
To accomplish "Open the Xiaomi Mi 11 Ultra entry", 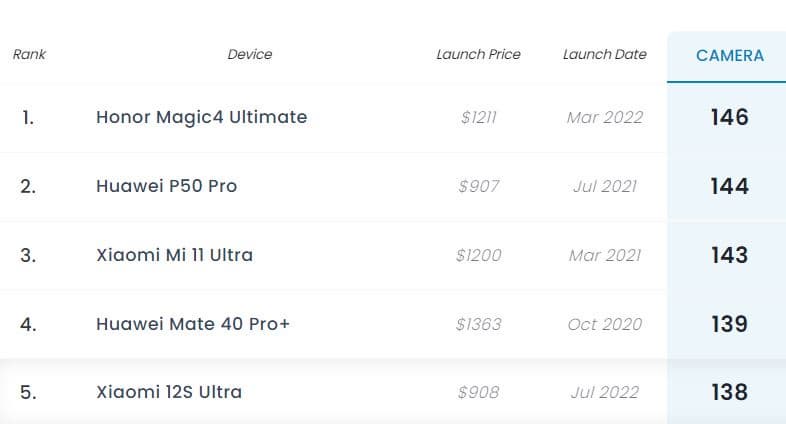I will click(174, 255).
